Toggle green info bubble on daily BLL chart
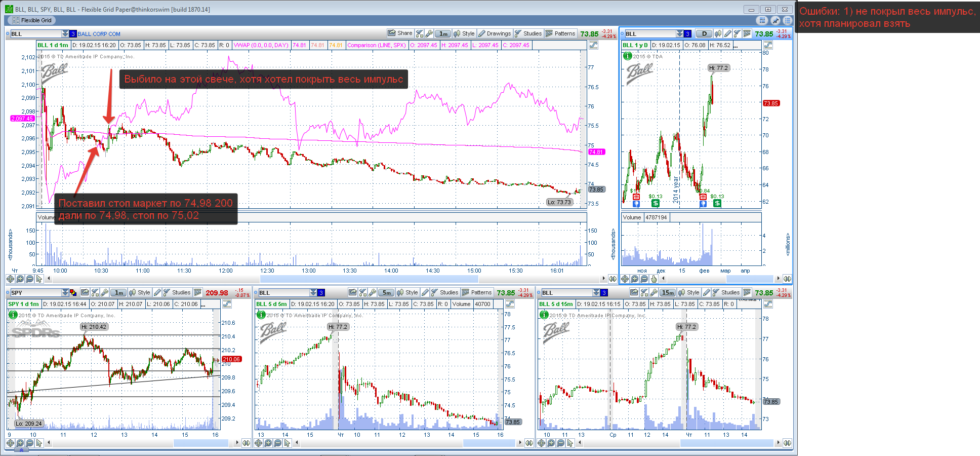The width and height of the screenshot is (980, 456). click(628, 56)
